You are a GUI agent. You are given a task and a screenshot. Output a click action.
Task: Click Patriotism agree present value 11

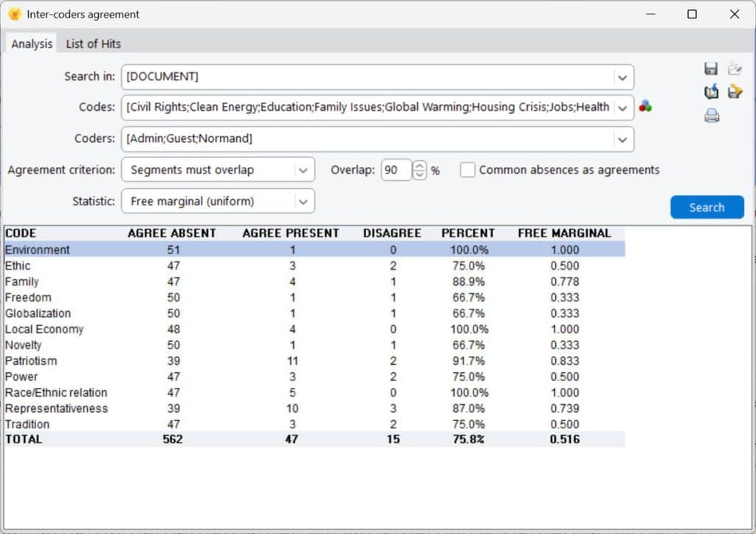(x=292, y=361)
